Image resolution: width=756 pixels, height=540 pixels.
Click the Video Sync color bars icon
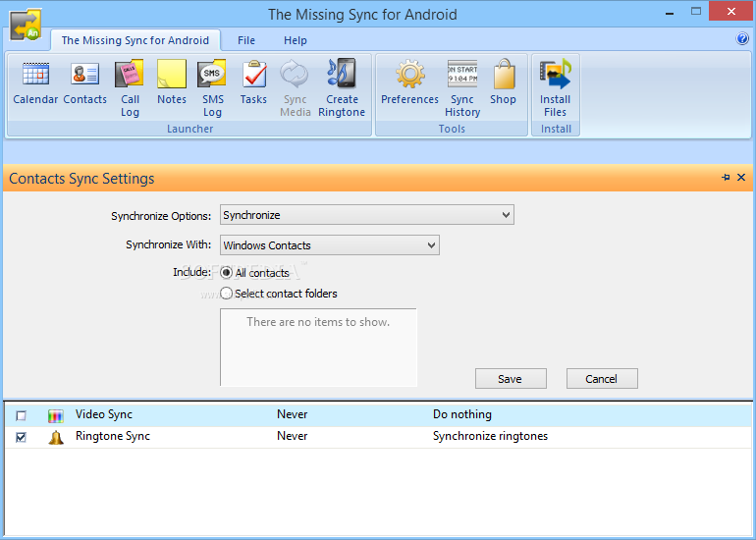click(56, 415)
